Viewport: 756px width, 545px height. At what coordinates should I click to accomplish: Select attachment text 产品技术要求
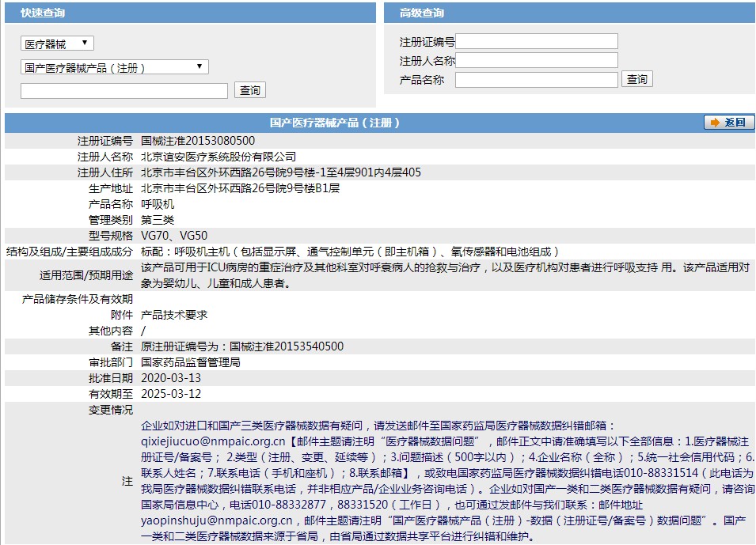pyautogui.click(x=174, y=315)
